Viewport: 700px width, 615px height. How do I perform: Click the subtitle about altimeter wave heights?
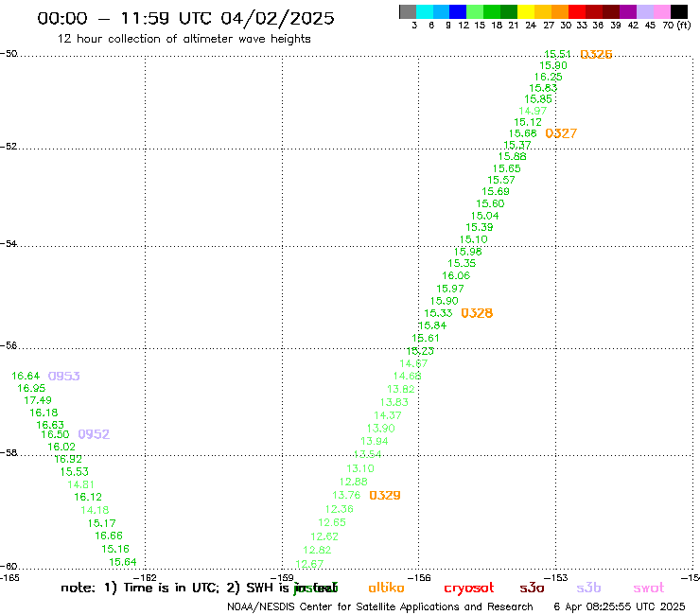[184, 39]
